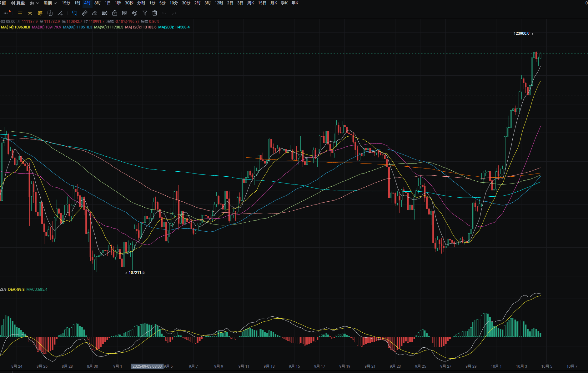This screenshot has width=588, height=373.
Task: Click the 123900.0 high price marker
Action: pyautogui.click(x=521, y=33)
